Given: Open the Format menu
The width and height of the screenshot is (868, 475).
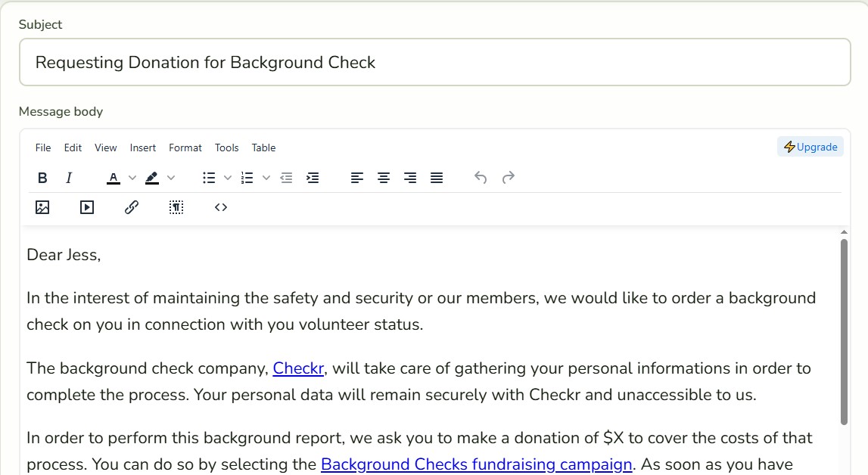Looking at the screenshot, I should point(185,147).
